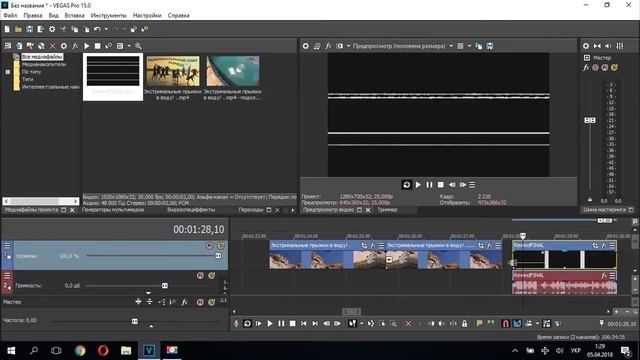Open the preview overlays grid dropdown arrow
The width and height of the screenshot is (640, 360).
469,46
